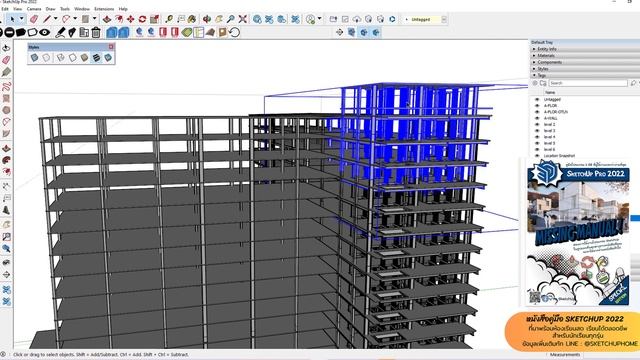Open the View menu

[18, 9]
